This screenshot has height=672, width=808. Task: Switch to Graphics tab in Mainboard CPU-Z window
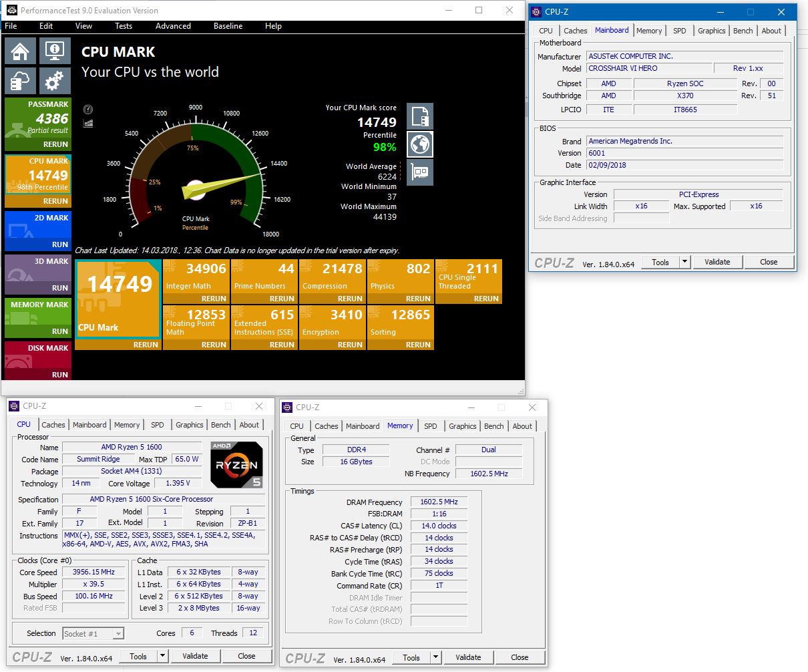[711, 31]
